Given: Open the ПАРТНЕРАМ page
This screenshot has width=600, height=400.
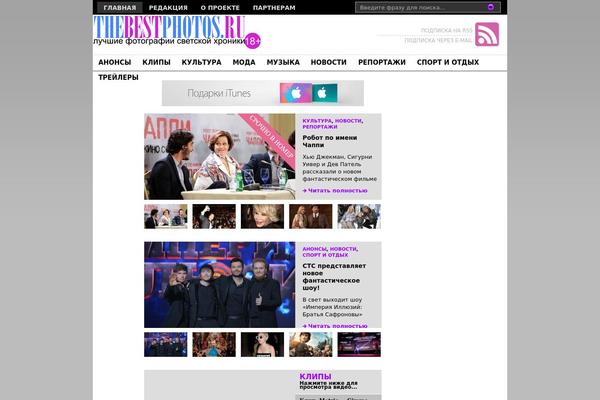Looking at the screenshot, I should pyautogui.click(x=274, y=8).
